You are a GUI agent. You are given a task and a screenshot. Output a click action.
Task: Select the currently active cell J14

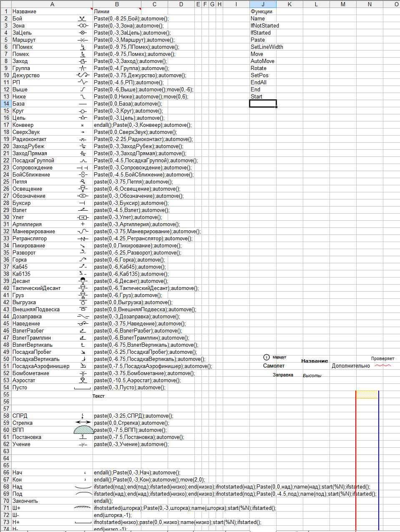[x=263, y=103]
